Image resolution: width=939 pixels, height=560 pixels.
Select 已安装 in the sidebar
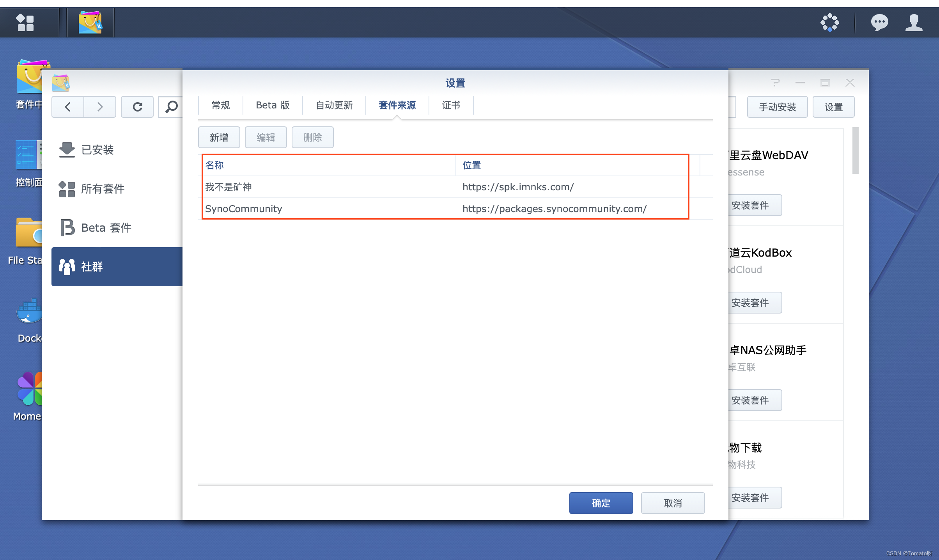pyautogui.click(x=97, y=150)
